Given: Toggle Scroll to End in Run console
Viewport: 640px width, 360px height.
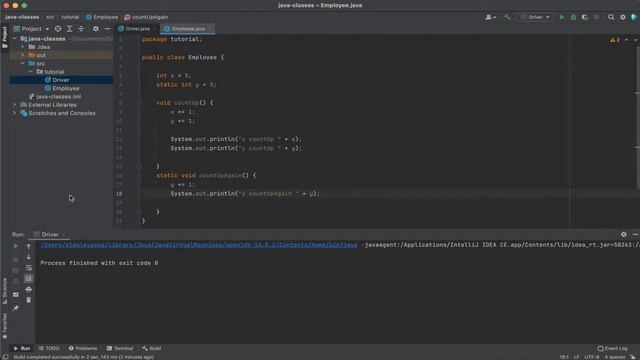Looking at the screenshot, I should (x=29, y=279).
